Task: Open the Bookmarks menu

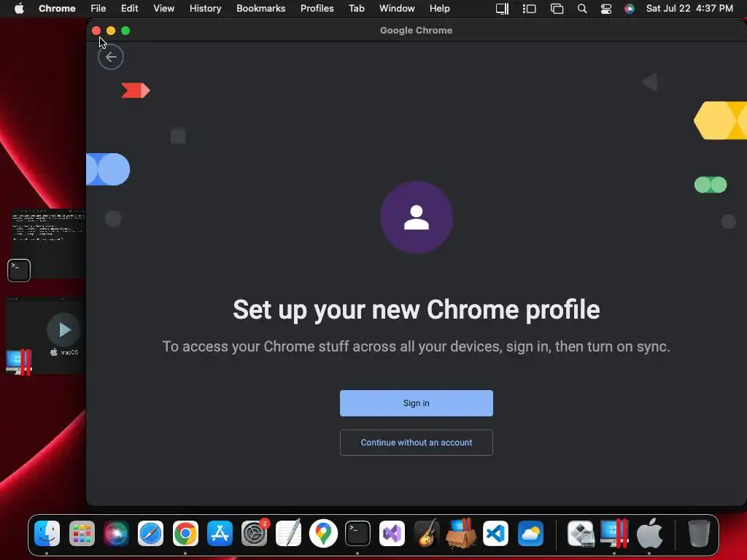Action: click(261, 9)
